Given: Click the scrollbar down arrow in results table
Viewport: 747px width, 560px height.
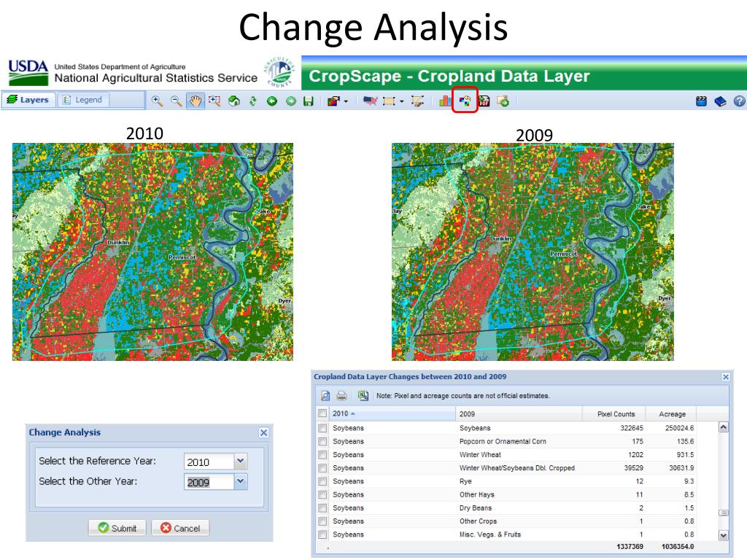Looking at the screenshot, I should click(x=723, y=535).
